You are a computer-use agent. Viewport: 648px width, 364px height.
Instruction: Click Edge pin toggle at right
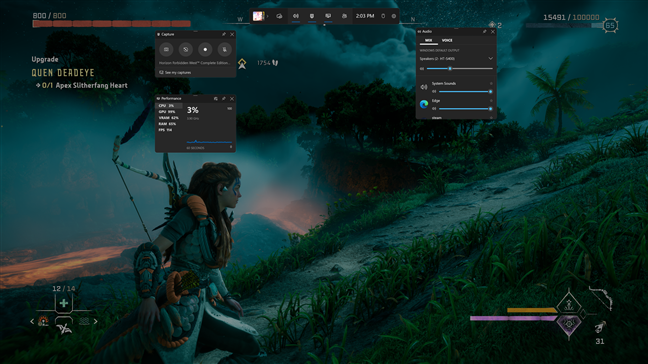[491, 101]
